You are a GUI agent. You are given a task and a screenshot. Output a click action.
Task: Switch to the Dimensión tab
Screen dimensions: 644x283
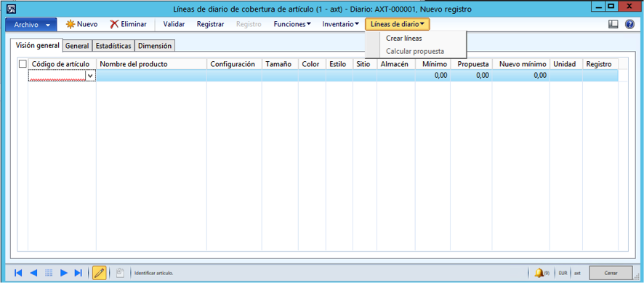pyautogui.click(x=155, y=46)
